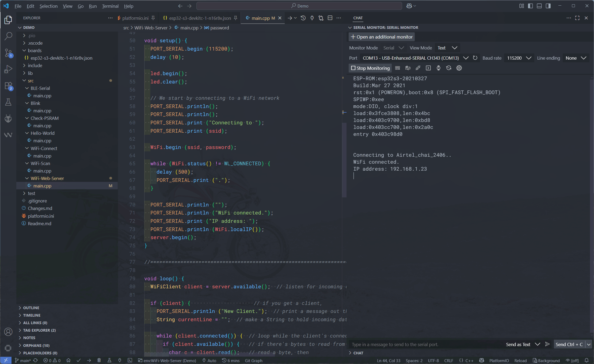This screenshot has width=594, height=364.
Task: Open changes compare icon in editor toolbar
Action: pos(321,18)
